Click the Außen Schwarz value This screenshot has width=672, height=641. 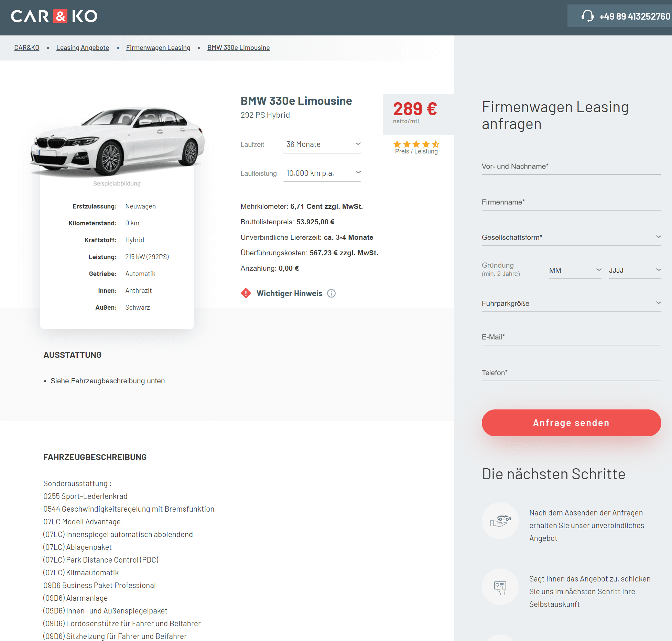(x=137, y=308)
